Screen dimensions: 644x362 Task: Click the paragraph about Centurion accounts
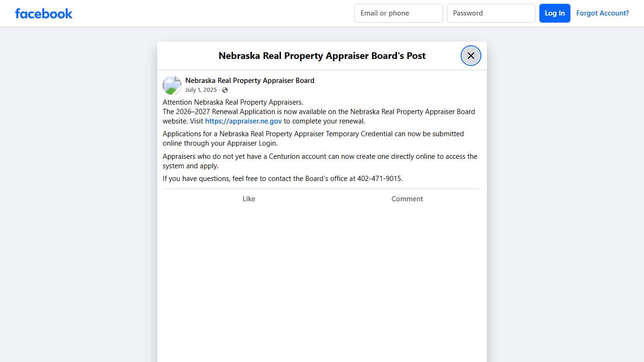coord(320,161)
